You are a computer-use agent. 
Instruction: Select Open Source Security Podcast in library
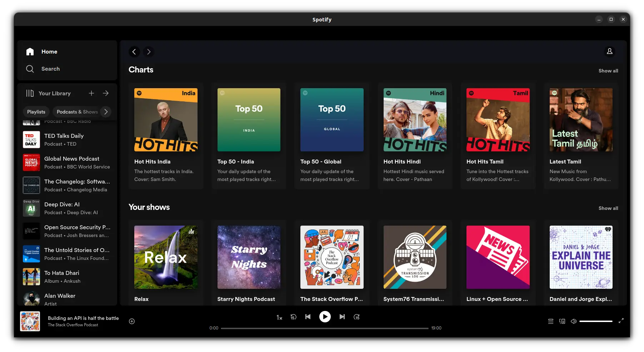pos(67,231)
